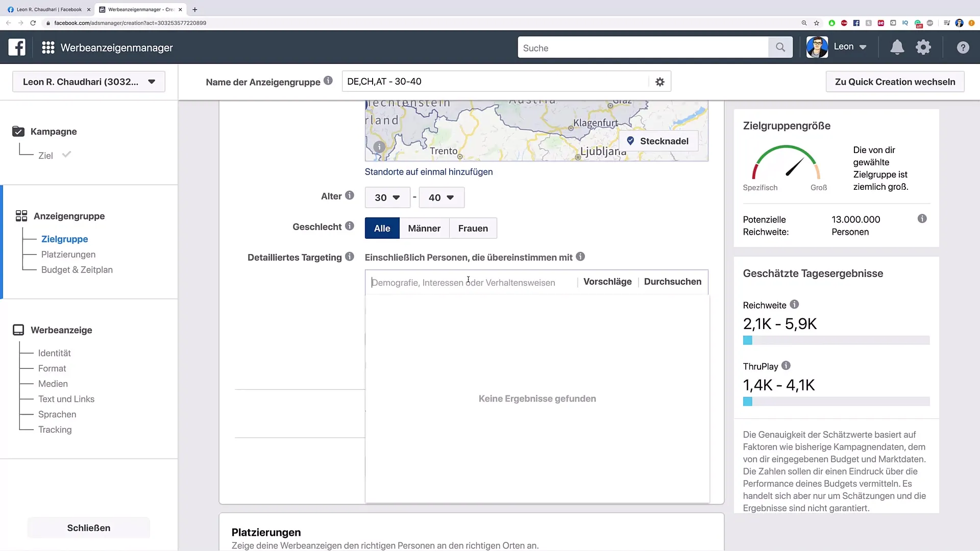Click Reichweite estimate bar

(836, 340)
